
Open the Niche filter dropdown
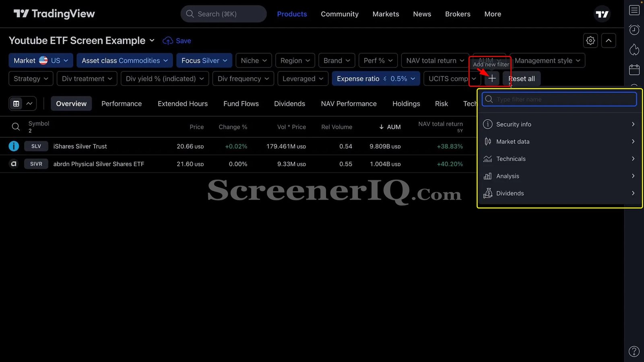[x=254, y=60]
